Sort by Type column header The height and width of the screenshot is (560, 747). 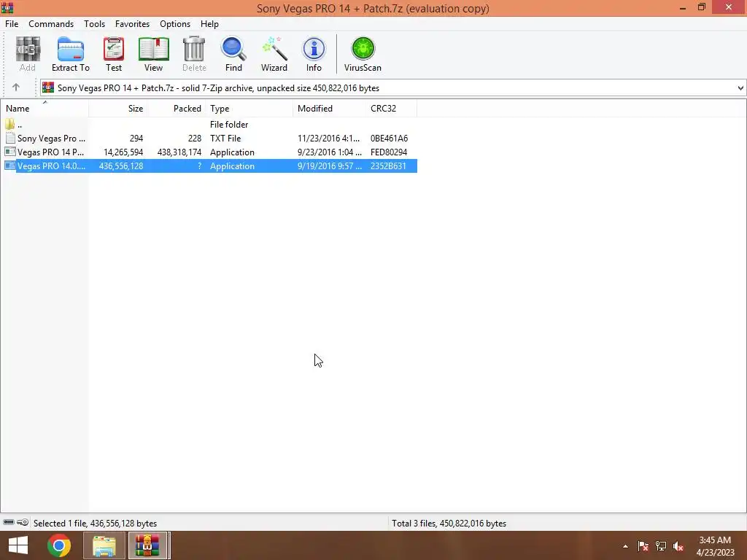tap(249, 108)
